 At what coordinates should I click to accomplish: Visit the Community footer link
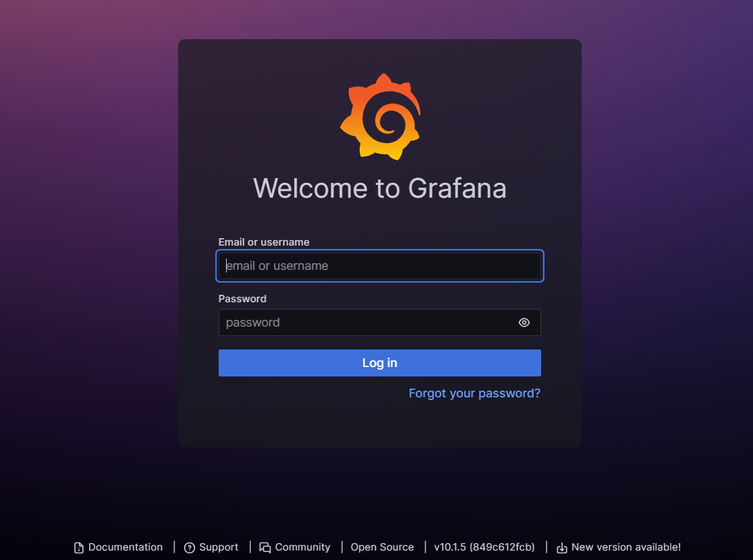pyautogui.click(x=295, y=547)
